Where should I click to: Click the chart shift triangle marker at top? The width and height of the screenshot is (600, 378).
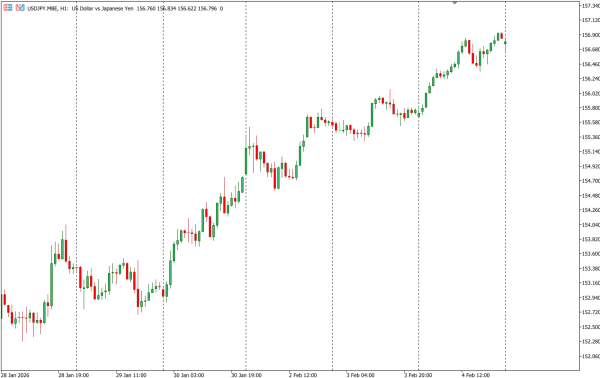click(x=455, y=3)
